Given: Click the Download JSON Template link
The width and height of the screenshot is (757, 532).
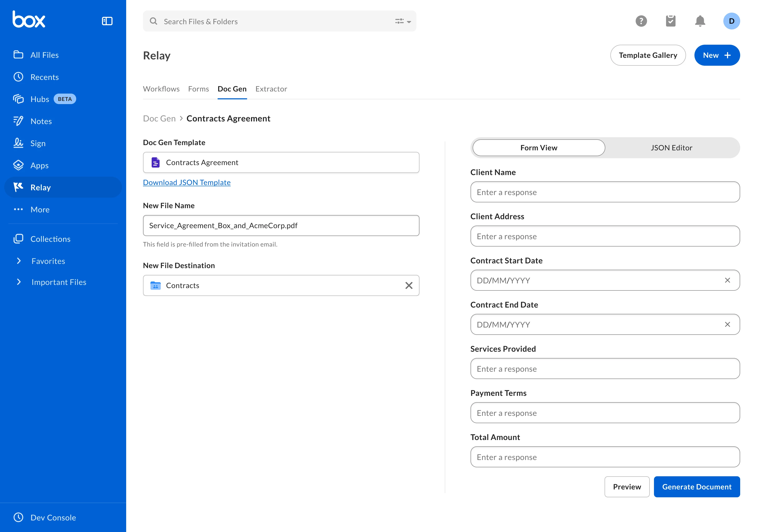Looking at the screenshot, I should [x=187, y=182].
